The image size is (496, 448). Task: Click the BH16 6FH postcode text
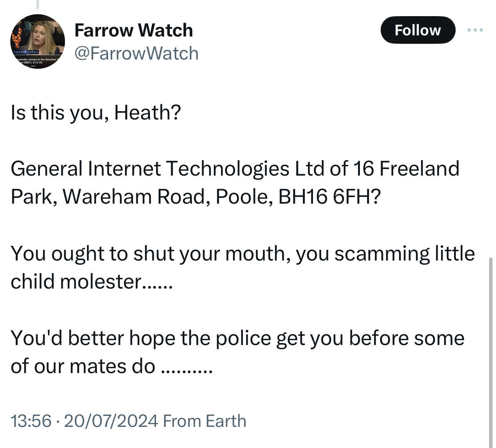(x=329, y=197)
